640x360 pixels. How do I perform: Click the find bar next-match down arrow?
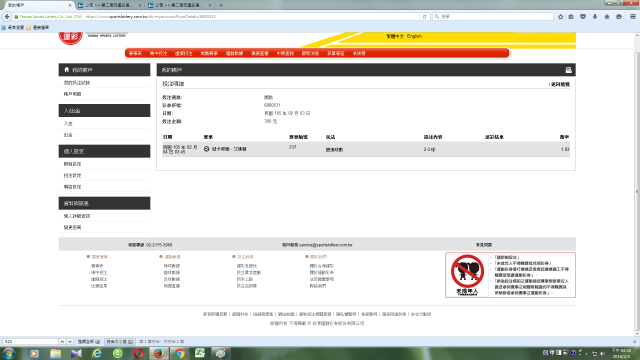(70, 341)
